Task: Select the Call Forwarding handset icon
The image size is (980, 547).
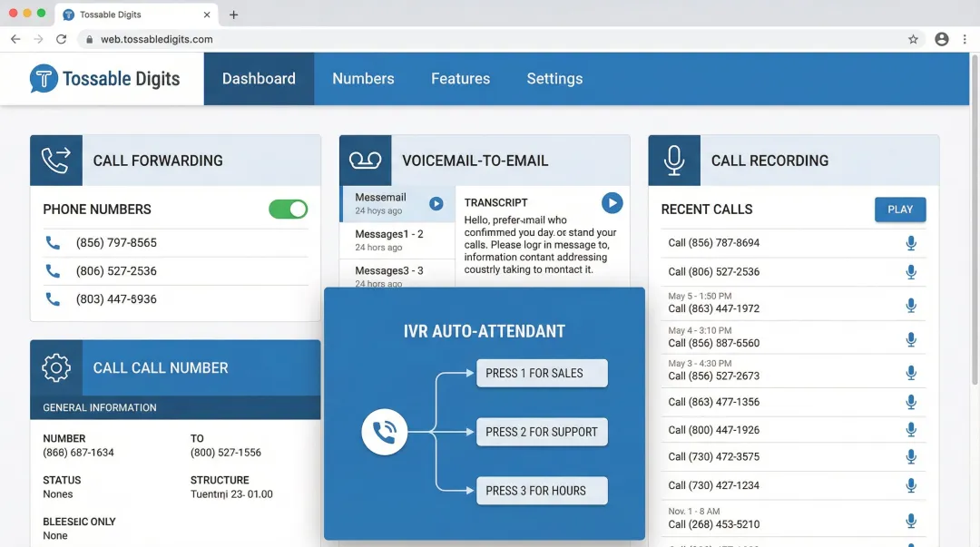Action: coord(55,160)
